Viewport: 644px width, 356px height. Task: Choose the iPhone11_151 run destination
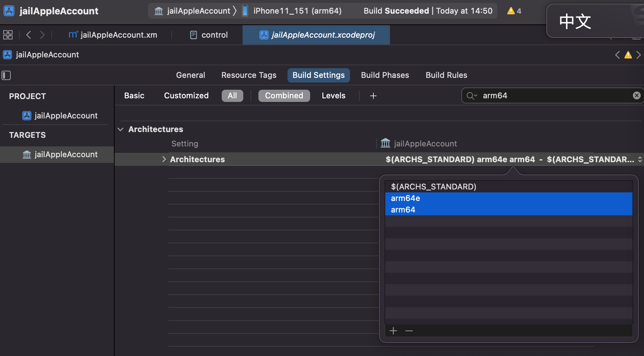[292, 11]
